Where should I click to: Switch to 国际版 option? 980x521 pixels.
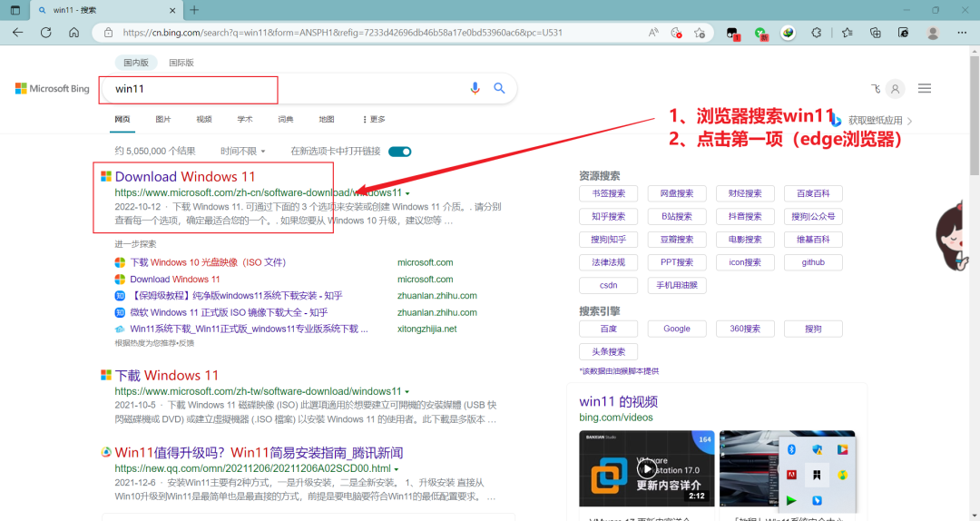click(181, 63)
